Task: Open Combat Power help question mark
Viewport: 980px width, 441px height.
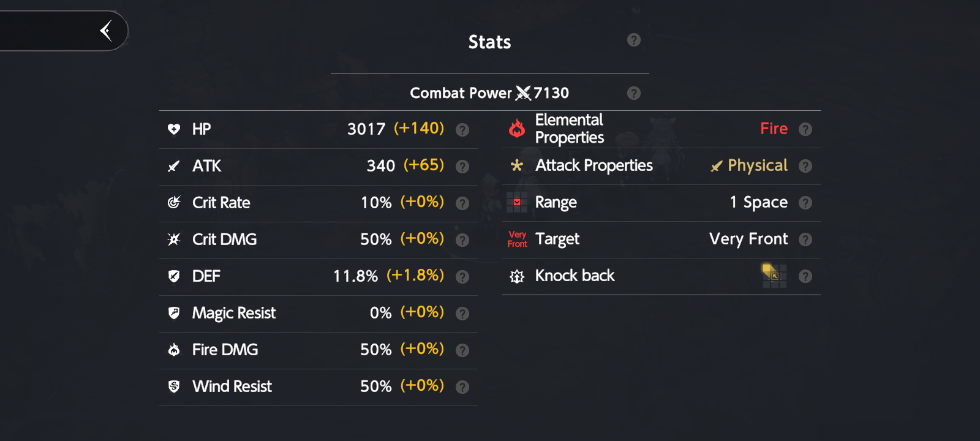Action: point(634,93)
